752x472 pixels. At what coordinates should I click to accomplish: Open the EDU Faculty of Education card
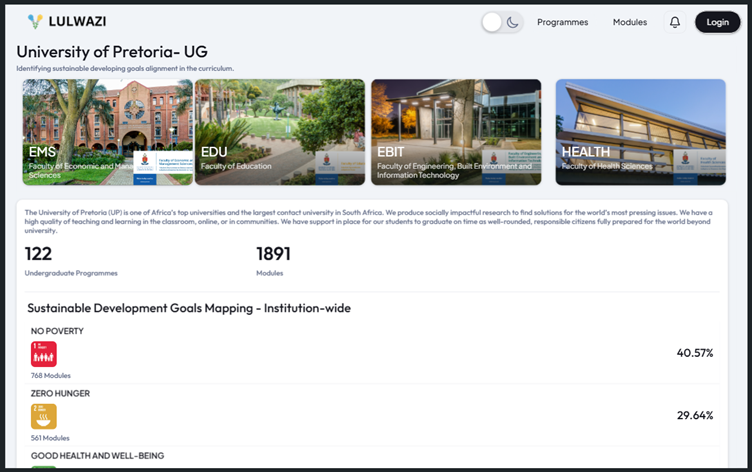(x=280, y=132)
